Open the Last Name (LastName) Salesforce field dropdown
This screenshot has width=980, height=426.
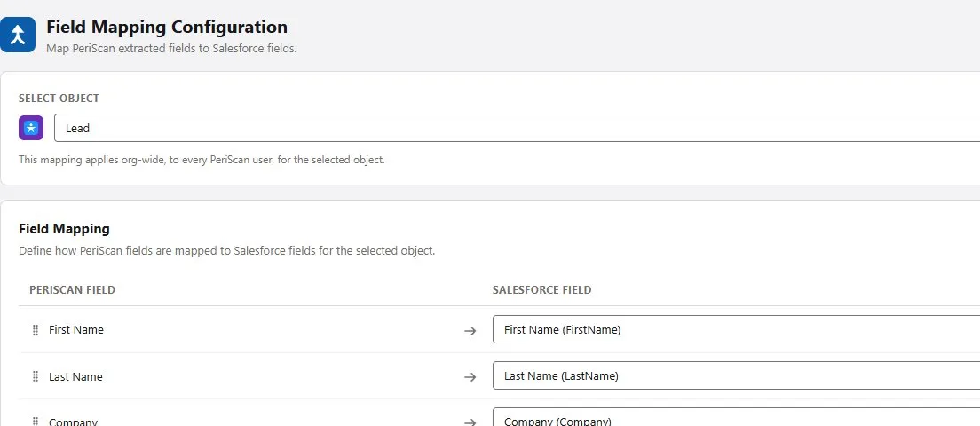pos(736,375)
